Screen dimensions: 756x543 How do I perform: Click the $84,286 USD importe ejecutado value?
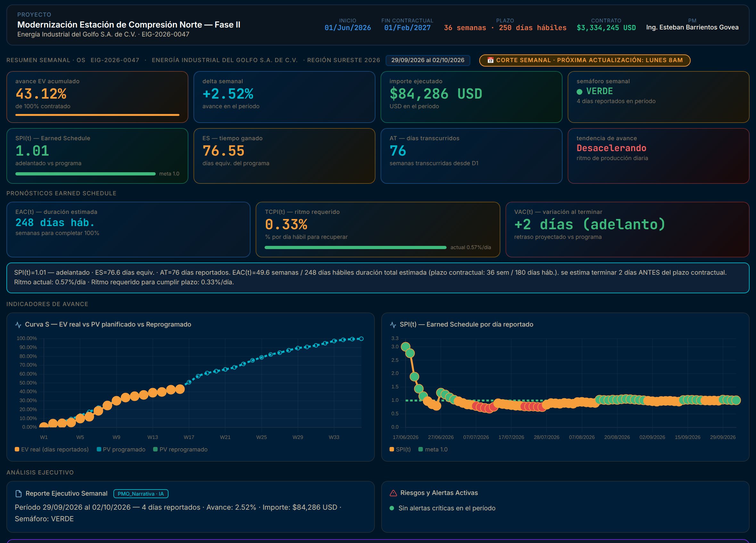point(436,94)
